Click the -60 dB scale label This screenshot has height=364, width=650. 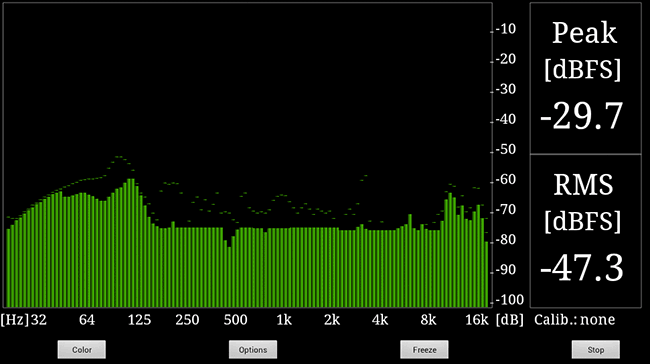tap(505, 180)
